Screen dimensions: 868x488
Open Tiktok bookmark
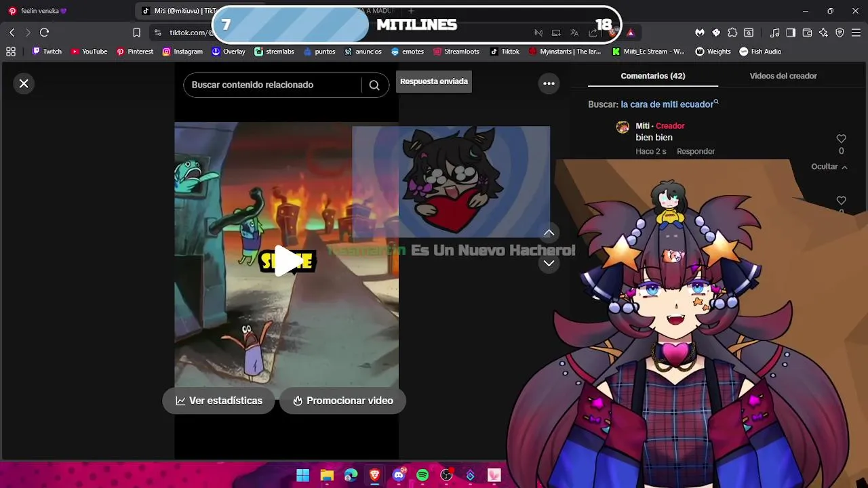click(x=505, y=52)
